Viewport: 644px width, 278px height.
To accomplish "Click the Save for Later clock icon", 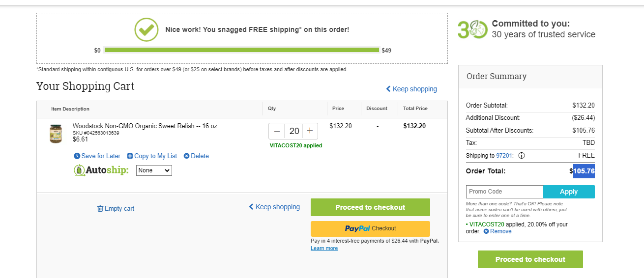I will click(77, 156).
